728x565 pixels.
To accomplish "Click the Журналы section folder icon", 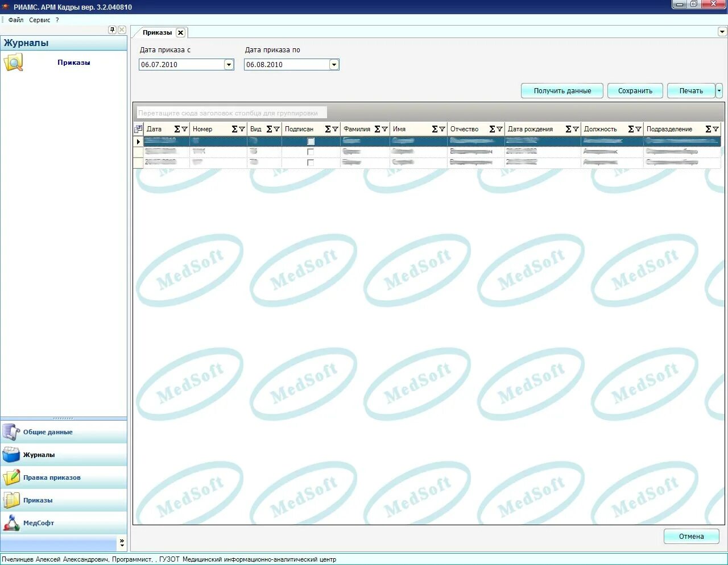I will 11,455.
